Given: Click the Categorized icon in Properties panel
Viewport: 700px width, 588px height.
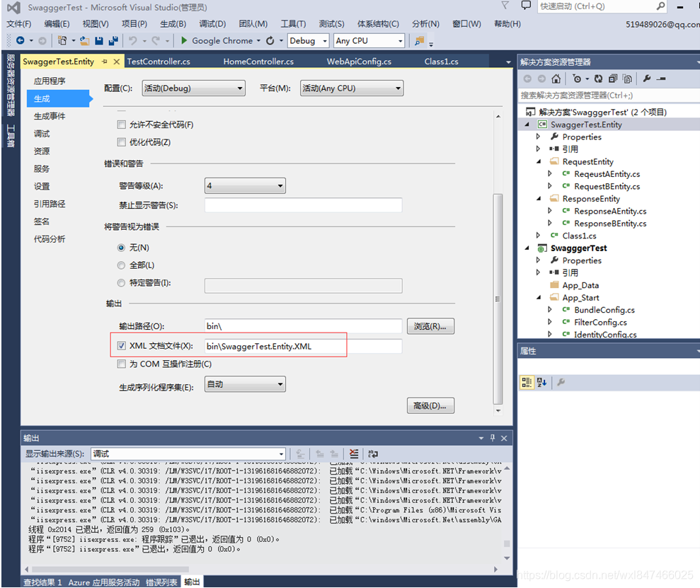Looking at the screenshot, I should coord(527,382).
